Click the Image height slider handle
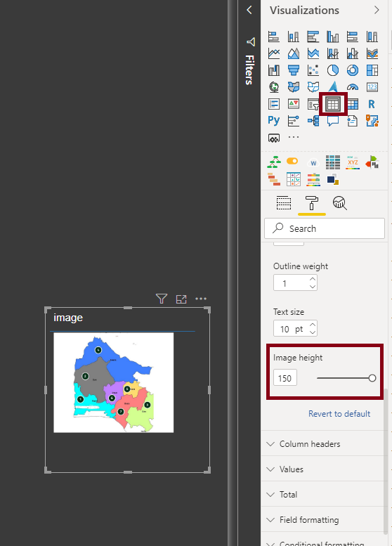The height and width of the screenshot is (546, 392). [372, 378]
